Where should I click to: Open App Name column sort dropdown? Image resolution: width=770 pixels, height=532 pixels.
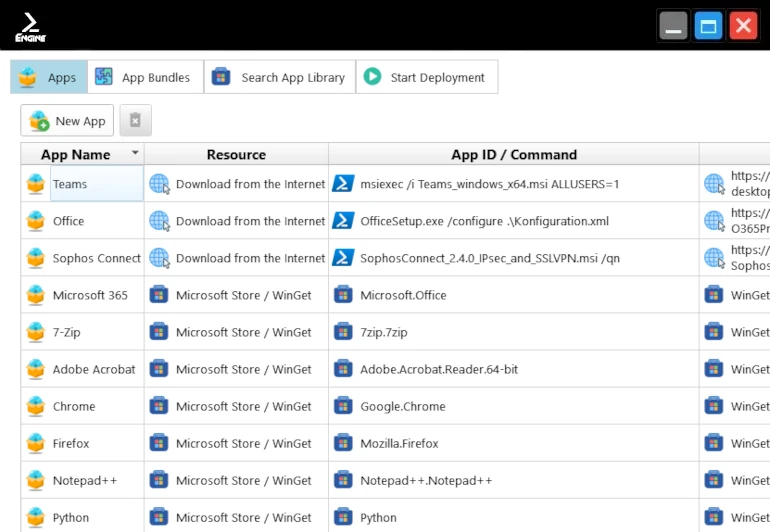135,153
